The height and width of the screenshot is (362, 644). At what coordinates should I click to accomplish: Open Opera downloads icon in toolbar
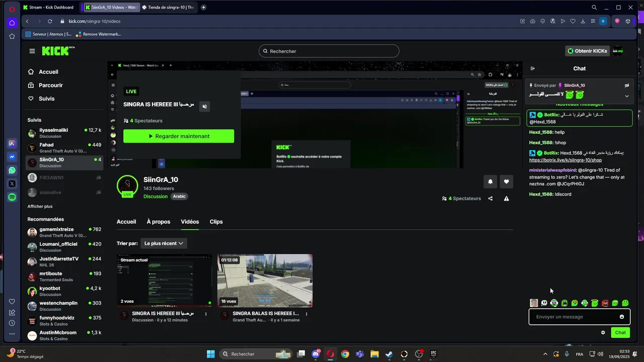tap(583, 21)
